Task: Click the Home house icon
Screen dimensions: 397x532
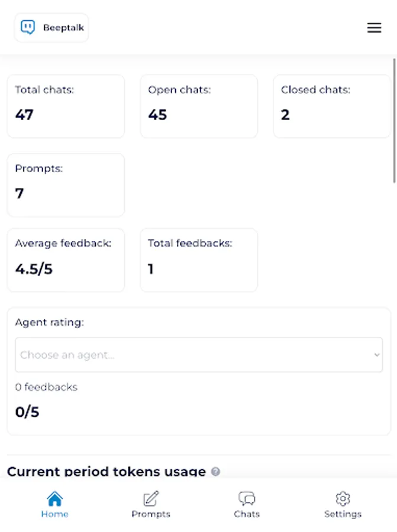Action: pos(54,498)
